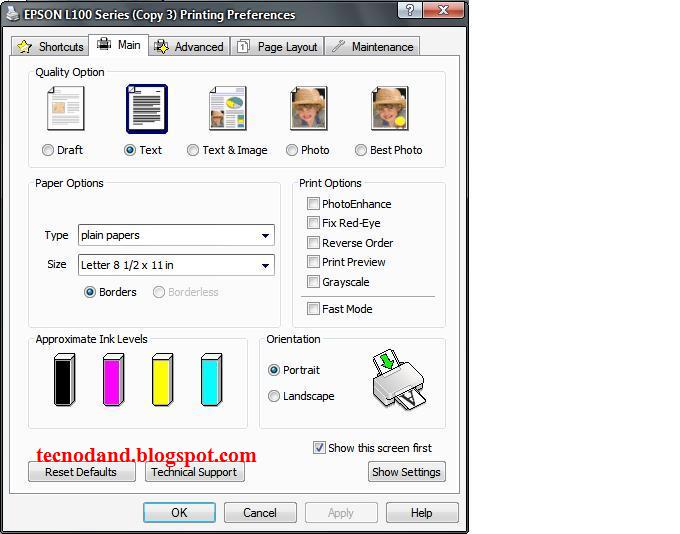Uncheck Show this screen first
The width and height of the screenshot is (680, 534).
[319, 448]
